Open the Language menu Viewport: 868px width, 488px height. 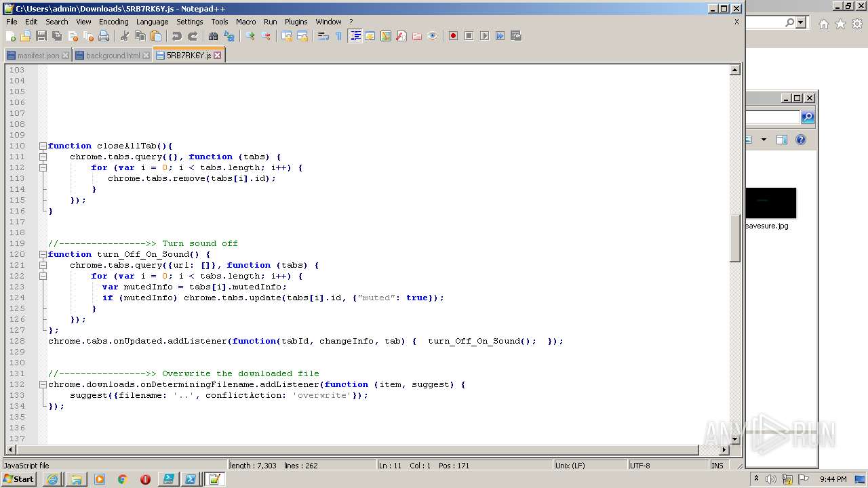pos(152,22)
